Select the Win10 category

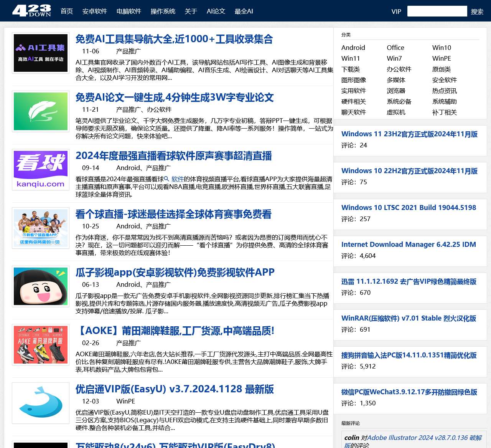point(442,48)
